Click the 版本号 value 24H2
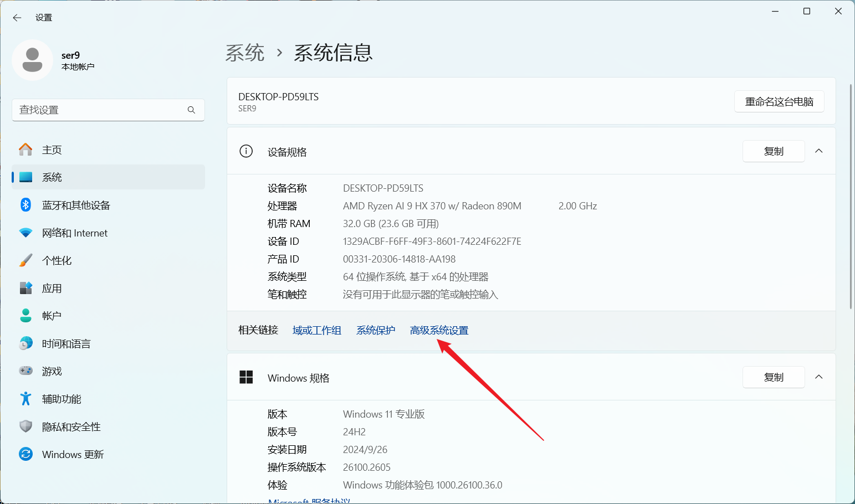This screenshot has width=855, height=504. (354, 432)
